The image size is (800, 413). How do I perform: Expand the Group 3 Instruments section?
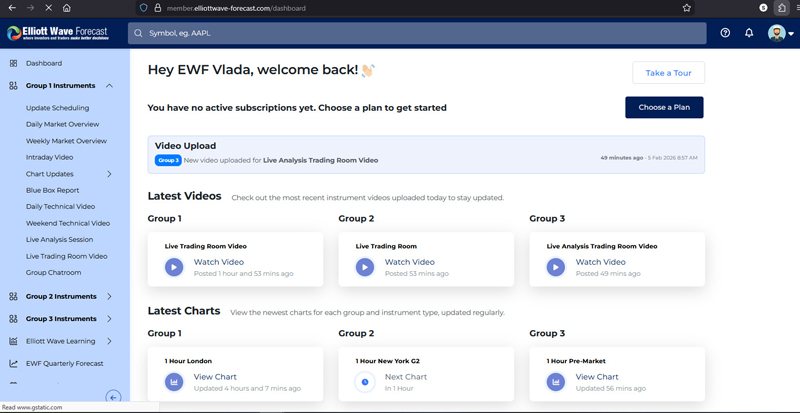pos(109,319)
